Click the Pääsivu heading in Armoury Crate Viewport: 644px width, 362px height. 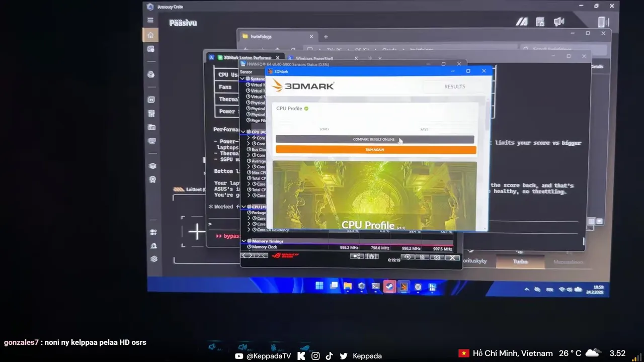tap(183, 23)
